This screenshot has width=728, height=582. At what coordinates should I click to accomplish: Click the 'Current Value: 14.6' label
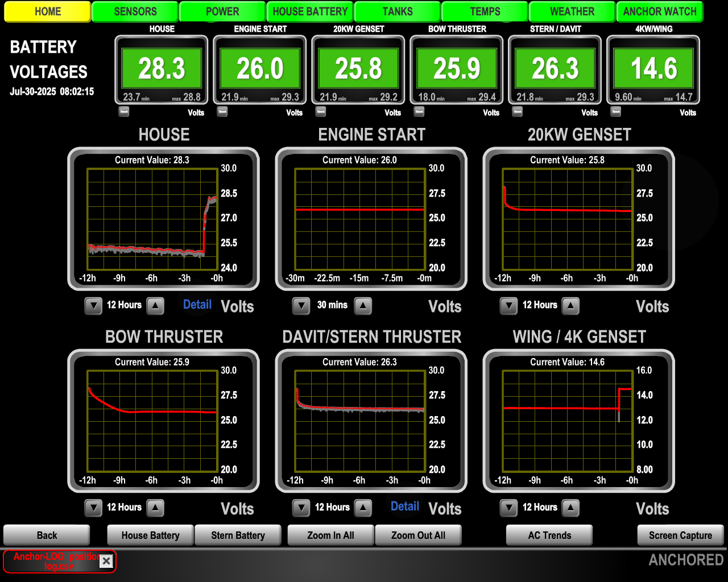click(567, 362)
